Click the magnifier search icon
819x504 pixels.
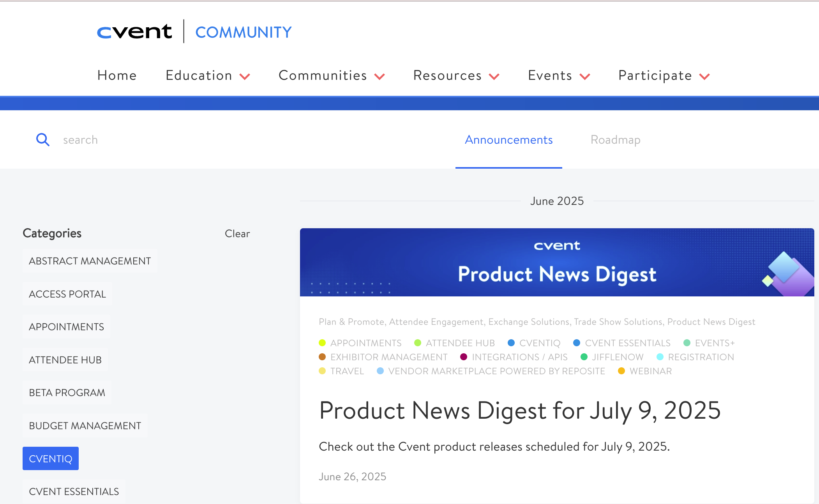pos(43,139)
